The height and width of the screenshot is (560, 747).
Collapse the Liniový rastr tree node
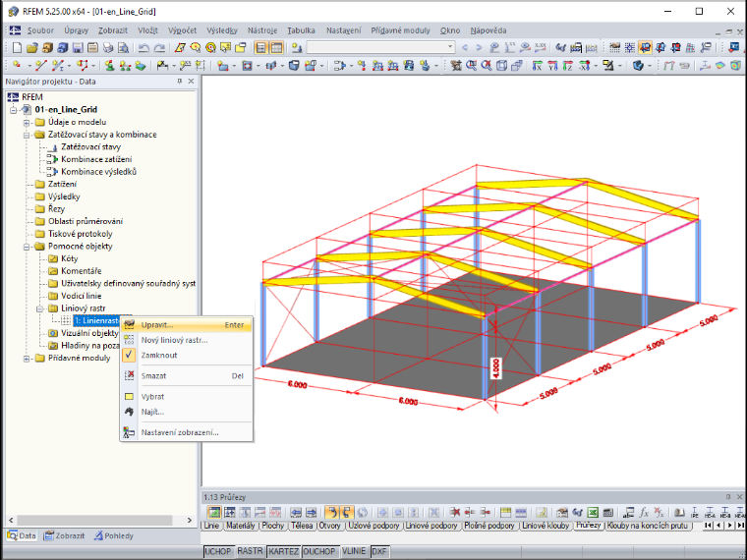click(x=40, y=308)
